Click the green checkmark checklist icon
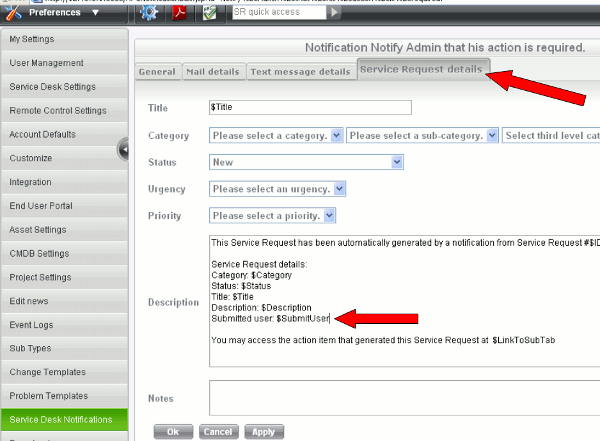Image resolution: width=600 pixels, height=441 pixels. pyautogui.click(x=209, y=13)
